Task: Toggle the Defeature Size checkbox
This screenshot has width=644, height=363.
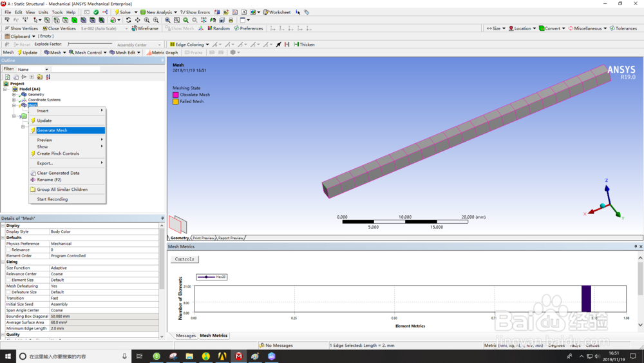Action: 8,292
